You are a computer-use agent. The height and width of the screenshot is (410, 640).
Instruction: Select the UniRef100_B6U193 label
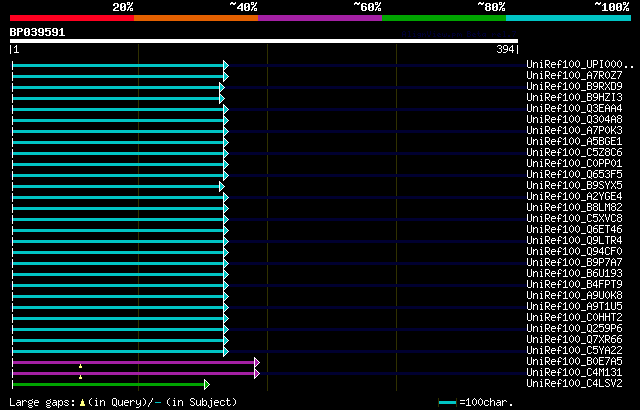pos(574,274)
